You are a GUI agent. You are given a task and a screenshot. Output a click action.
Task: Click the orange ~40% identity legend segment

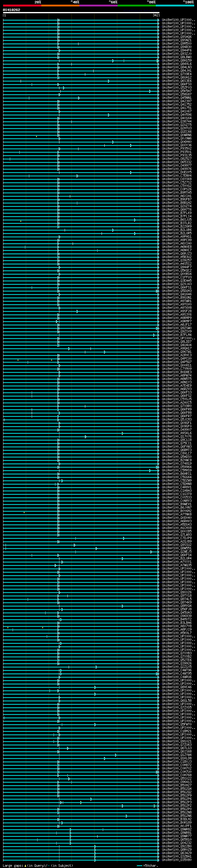click(x=60, y=6)
